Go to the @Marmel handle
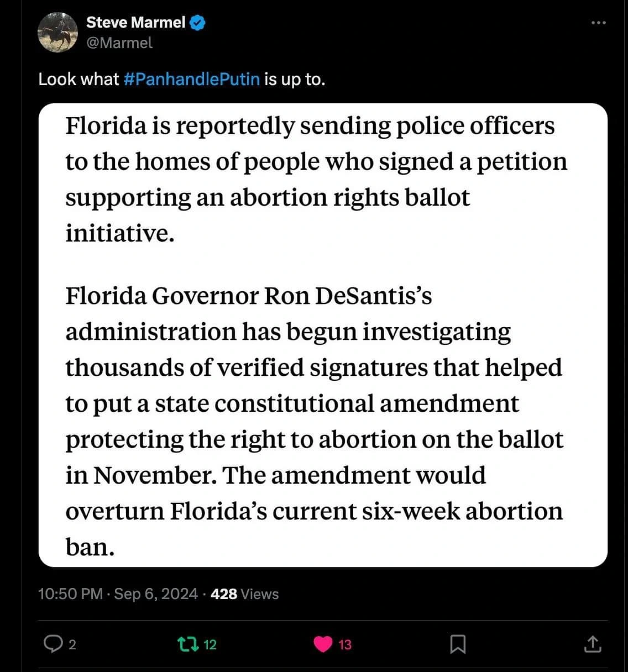 [119, 43]
